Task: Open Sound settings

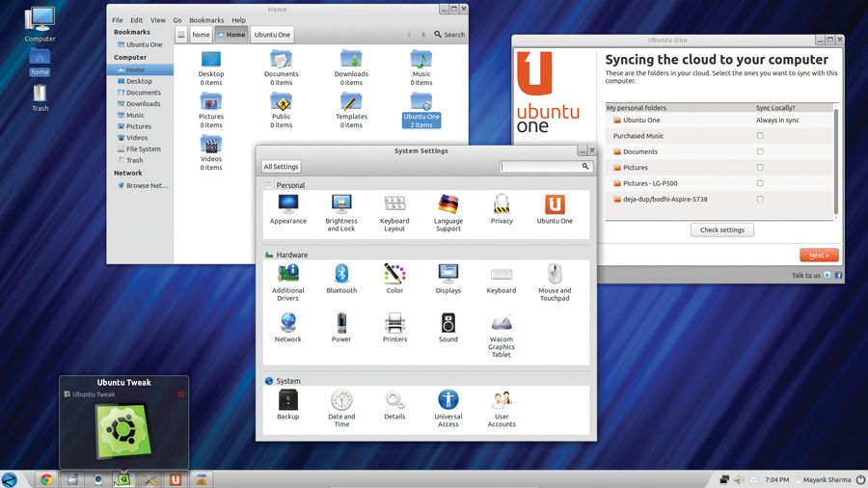Action: (448, 328)
